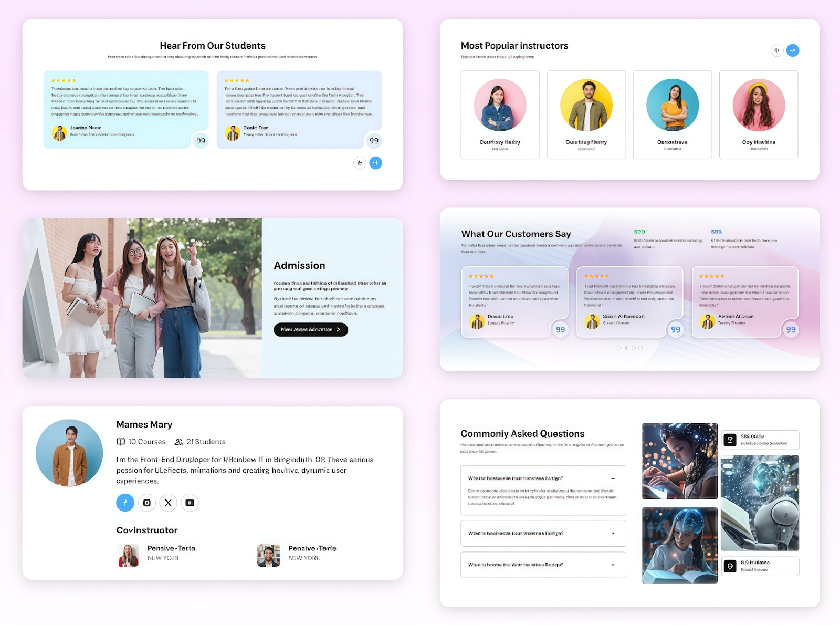
Task: Open the instructor's Instagram profile icon
Action: tap(147, 503)
